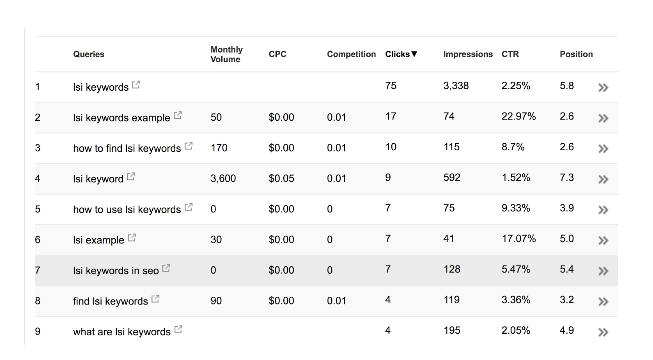Sort by the Queries column header
The image size is (653, 360).
pos(89,54)
